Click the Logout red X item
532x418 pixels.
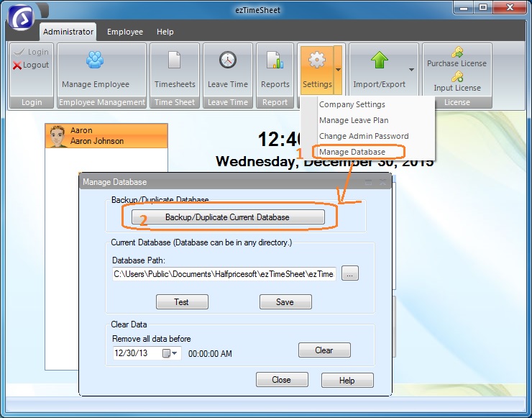tap(31, 65)
